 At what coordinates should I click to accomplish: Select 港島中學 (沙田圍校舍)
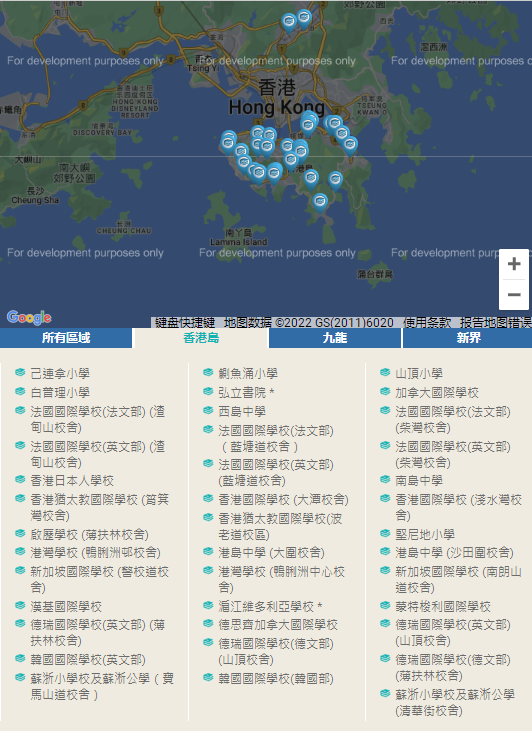(455, 553)
